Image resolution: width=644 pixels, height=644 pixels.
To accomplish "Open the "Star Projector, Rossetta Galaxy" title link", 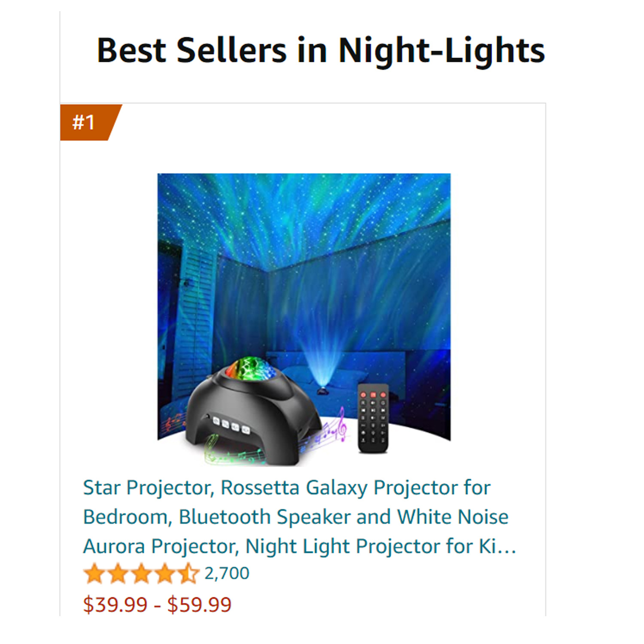I will (286, 488).
